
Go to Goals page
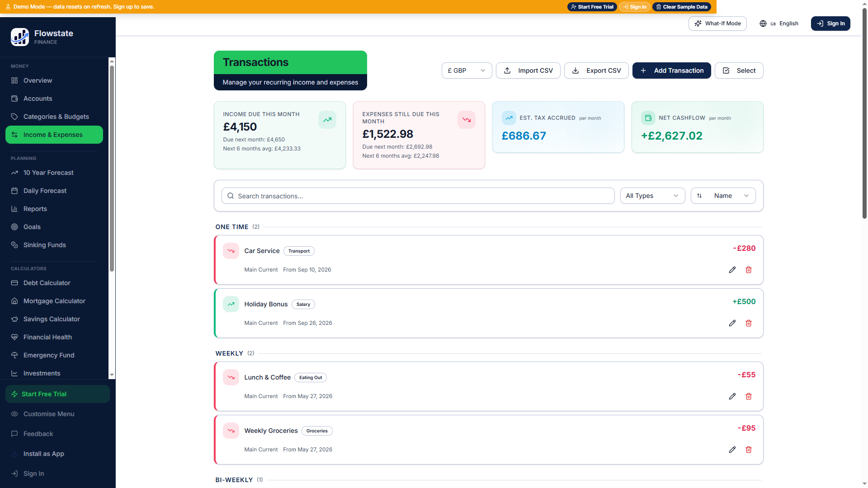(54, 227)
